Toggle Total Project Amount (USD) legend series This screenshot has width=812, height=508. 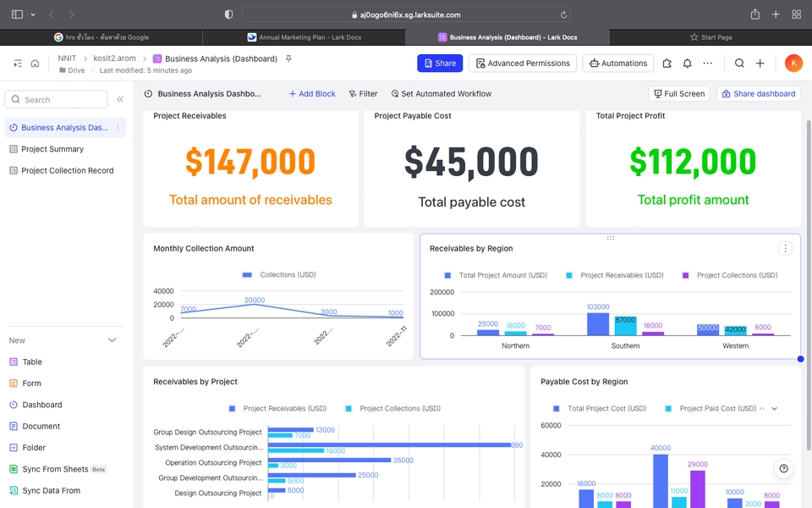[496, 275]
